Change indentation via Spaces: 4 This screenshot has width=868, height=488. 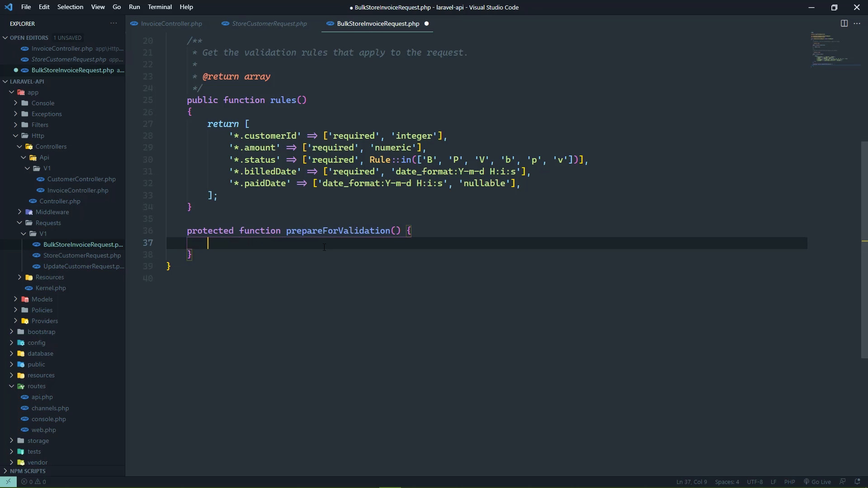tap(727, 482)
